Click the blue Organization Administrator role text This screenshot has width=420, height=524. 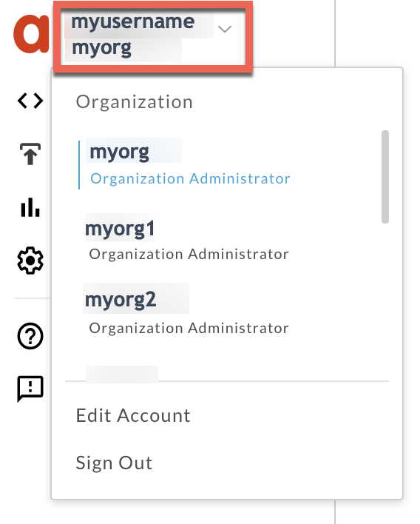tap(190, 179)
